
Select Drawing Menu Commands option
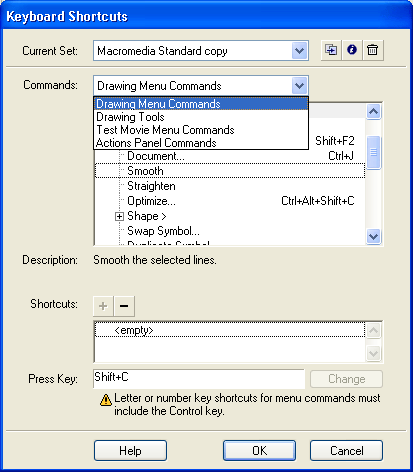click(x=201, y=104)
